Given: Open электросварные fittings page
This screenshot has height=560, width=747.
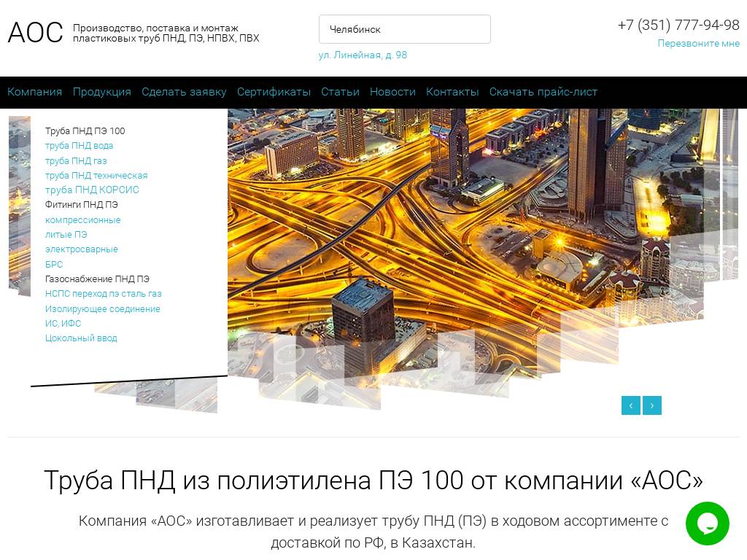Looking at the screenshot, I should pos(81,249).
